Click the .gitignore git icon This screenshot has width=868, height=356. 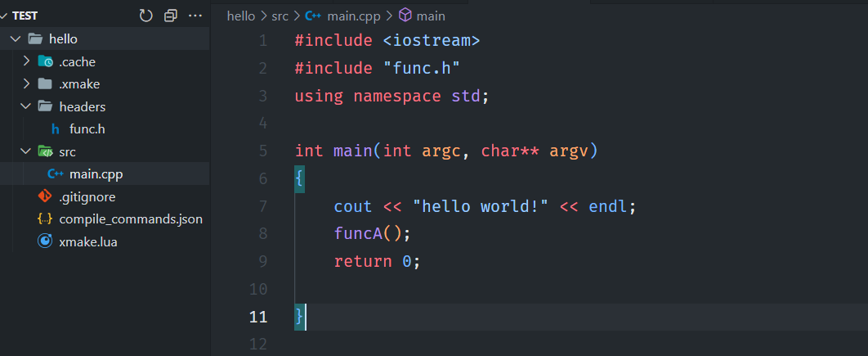click(x=45, y=196)
